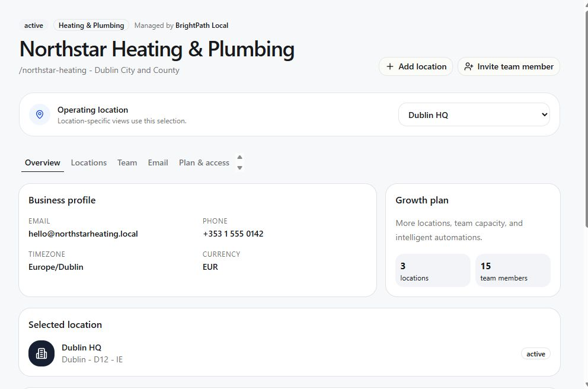
Task: Click the EUR currency value
Action: click(x=210, y=267)
